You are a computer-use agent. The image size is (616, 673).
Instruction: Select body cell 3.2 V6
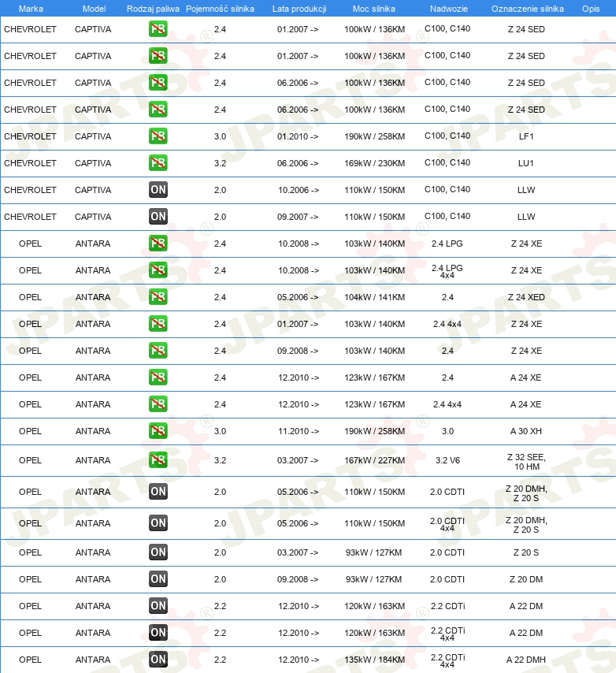point(447,460)
